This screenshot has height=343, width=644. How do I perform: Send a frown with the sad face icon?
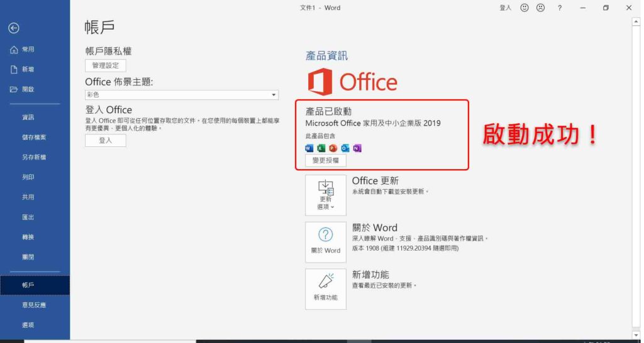tap(540, 8)
